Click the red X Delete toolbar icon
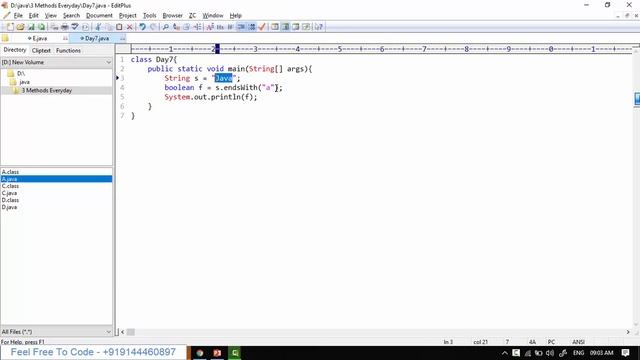This screenshot has width=640, height=360. pyautogui.click(x=129, y=27)
